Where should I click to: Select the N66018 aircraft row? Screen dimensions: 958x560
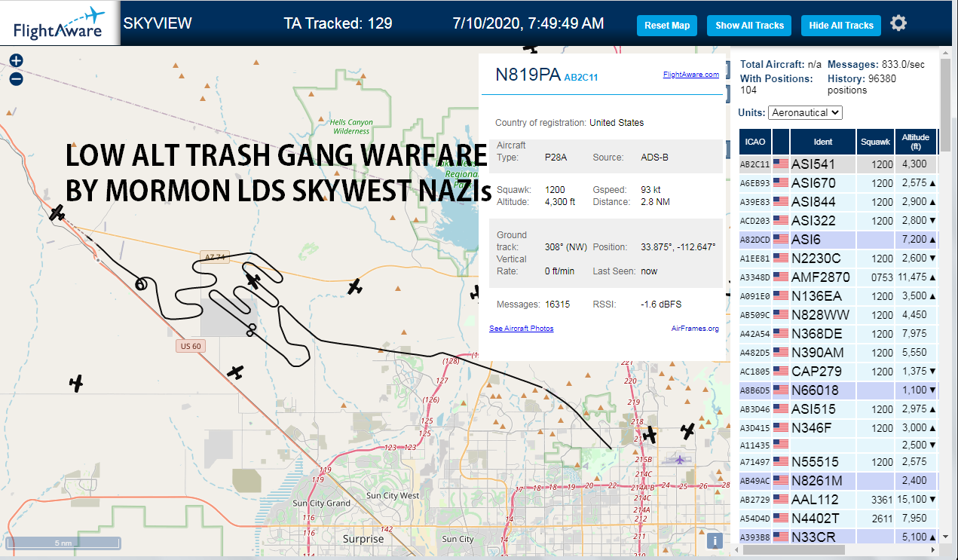click(x=838, y=390)
